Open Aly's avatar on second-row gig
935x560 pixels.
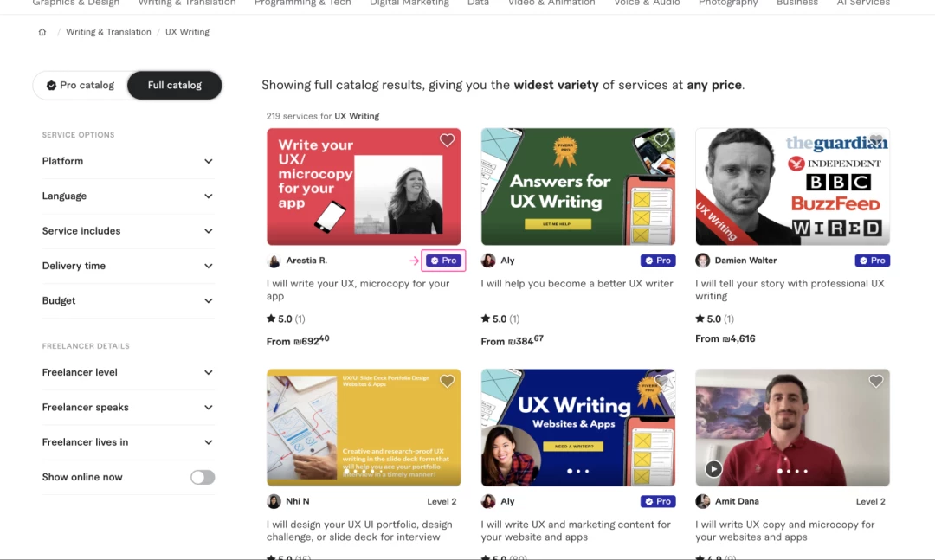point(488,501)
